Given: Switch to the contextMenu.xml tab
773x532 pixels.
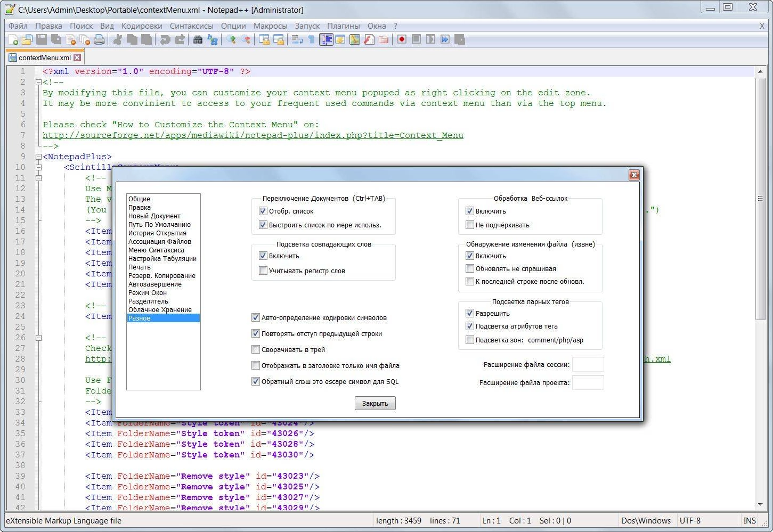Looking at the screenshot, I should [45, 58].
